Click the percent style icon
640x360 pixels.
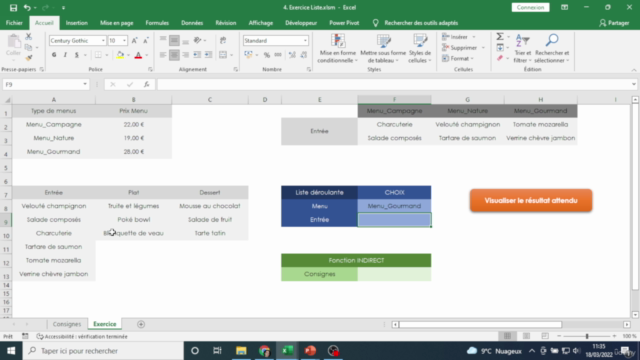[267, 55]
